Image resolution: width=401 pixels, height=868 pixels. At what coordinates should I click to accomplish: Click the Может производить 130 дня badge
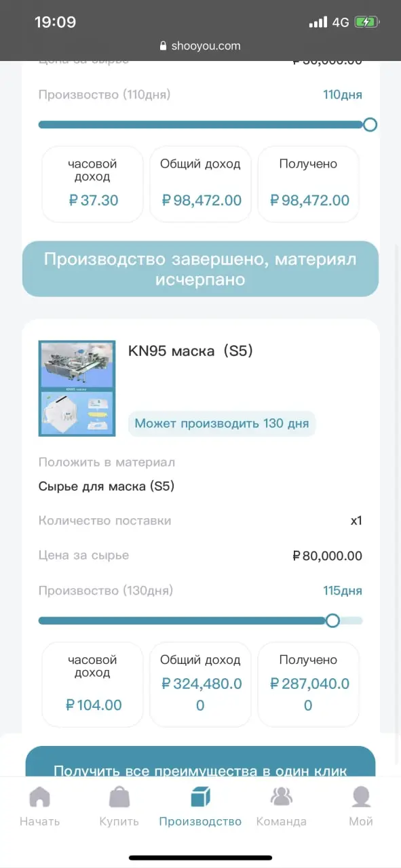pyautogui.click(x=222, y=424)
